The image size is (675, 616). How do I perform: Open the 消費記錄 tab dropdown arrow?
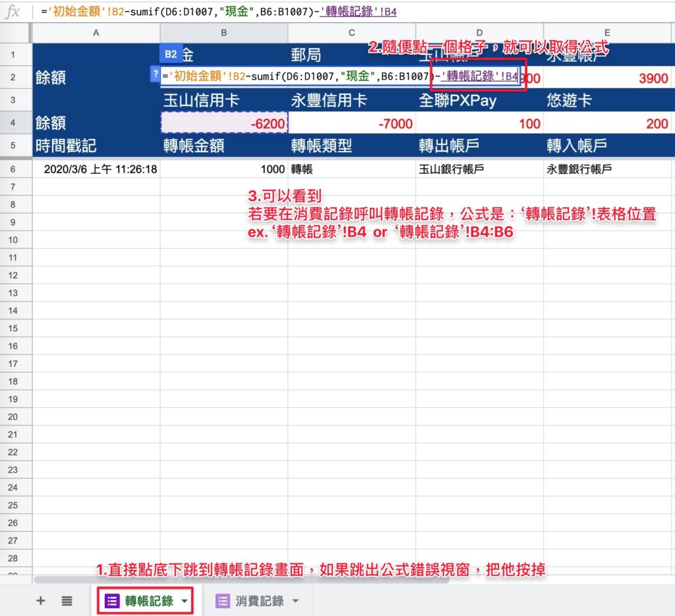click(295, 600)
